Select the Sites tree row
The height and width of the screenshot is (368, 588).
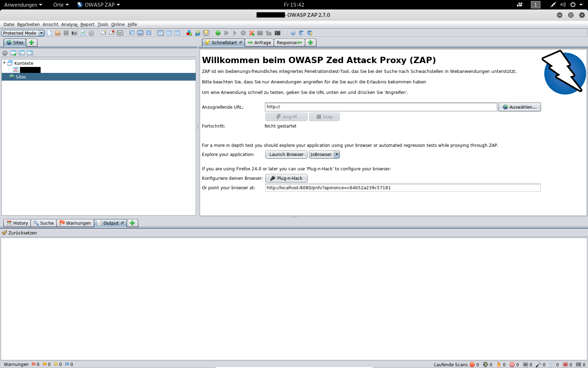coord(99,77)
